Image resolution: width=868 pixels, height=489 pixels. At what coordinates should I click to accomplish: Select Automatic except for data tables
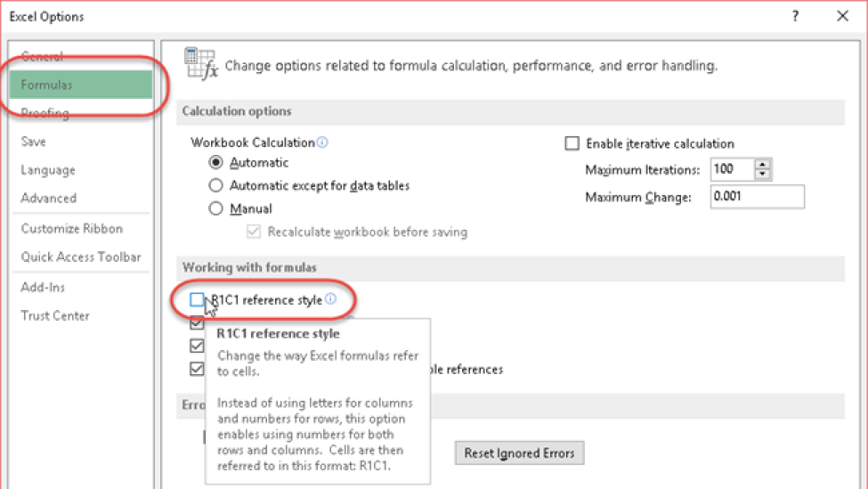click(216, 185)
